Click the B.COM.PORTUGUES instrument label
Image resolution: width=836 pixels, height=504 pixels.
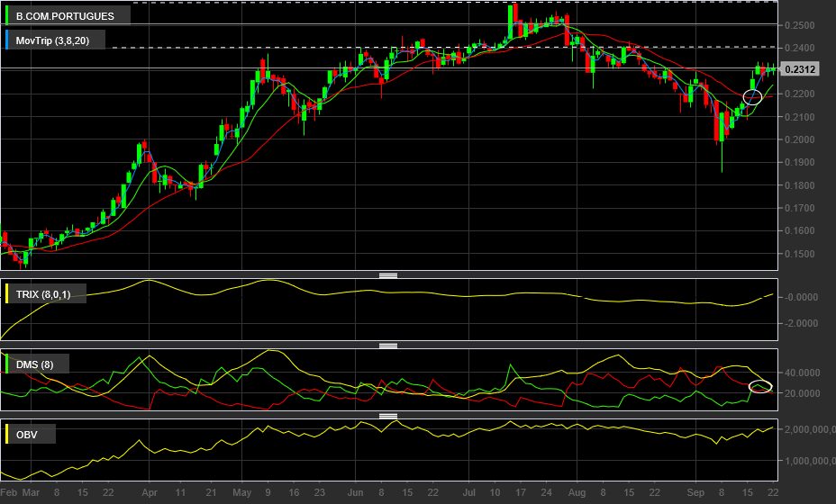[65, 16]
